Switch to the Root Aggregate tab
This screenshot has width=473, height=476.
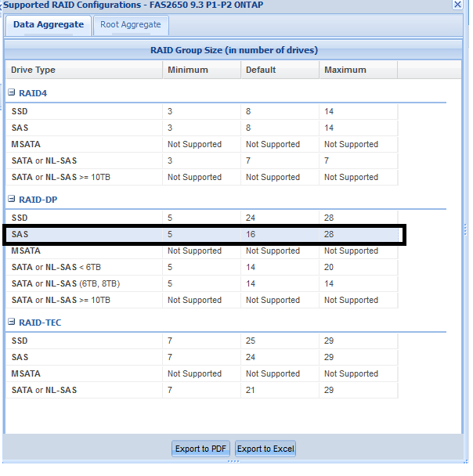coord(131,25)
